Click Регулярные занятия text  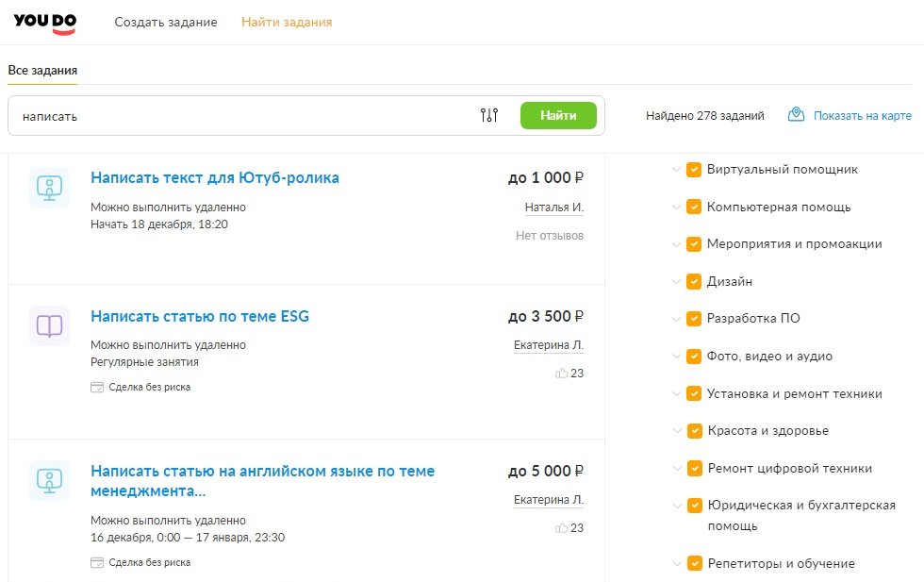[144, 362]
